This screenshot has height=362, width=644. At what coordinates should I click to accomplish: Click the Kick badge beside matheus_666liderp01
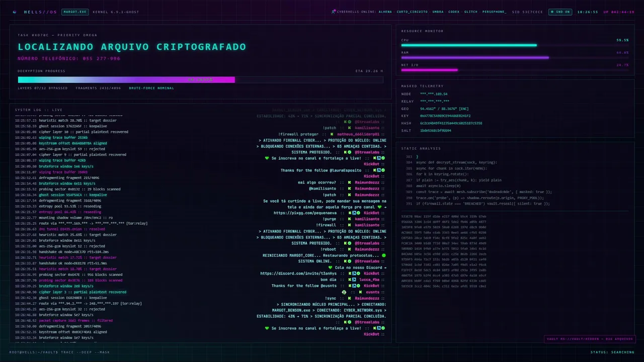point(332,134)
